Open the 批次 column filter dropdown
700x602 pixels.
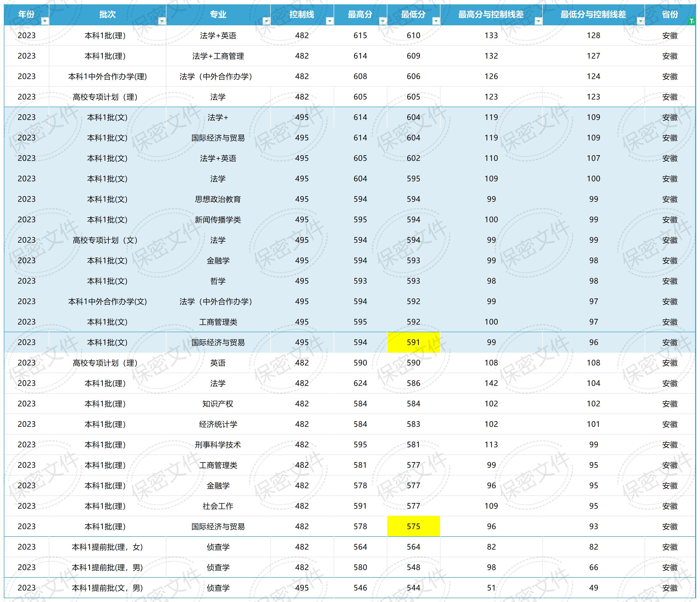162,21
